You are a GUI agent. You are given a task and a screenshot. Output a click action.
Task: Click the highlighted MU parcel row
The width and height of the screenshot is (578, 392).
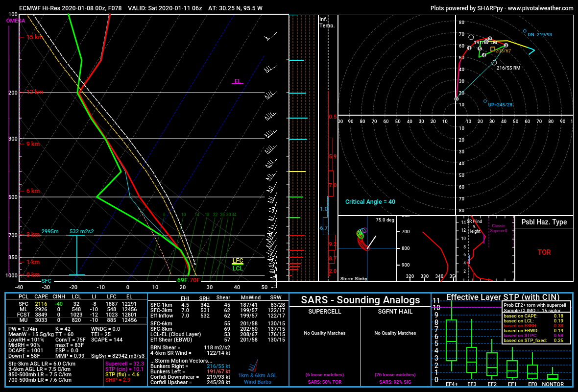(x=77, y=320)
